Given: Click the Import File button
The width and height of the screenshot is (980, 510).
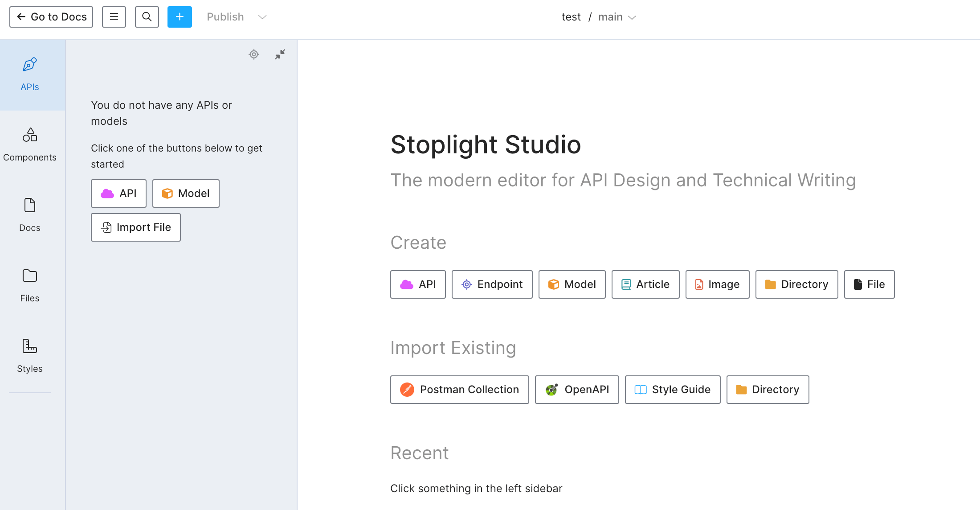Looking at the screenshot, I should coord(136,227).
